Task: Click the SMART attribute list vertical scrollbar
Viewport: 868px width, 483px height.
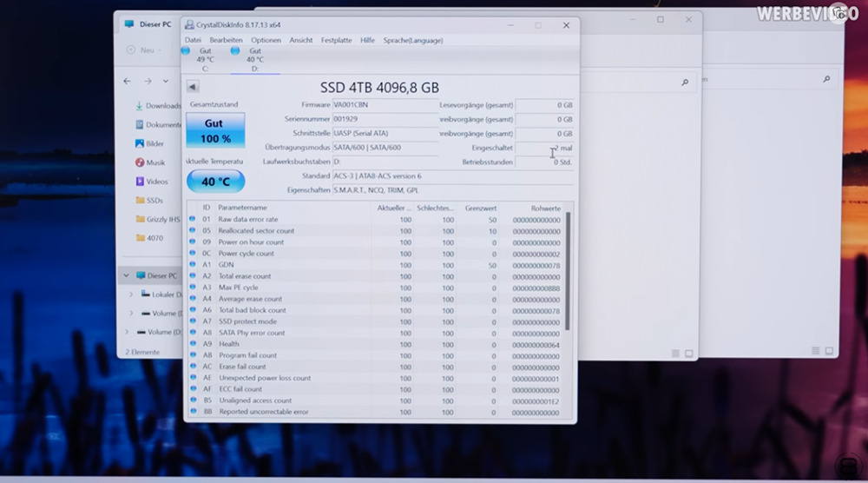Action: click(x=568, y=271)
